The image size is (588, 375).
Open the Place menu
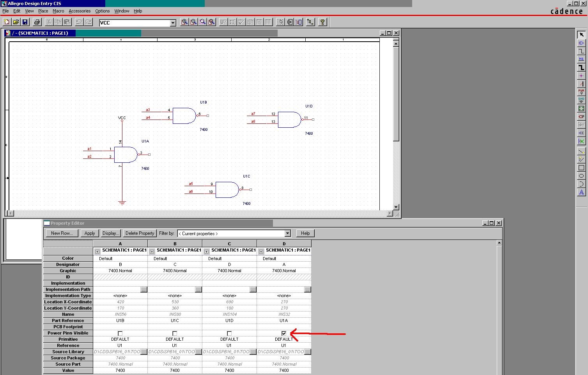click(x=43, y=11)
